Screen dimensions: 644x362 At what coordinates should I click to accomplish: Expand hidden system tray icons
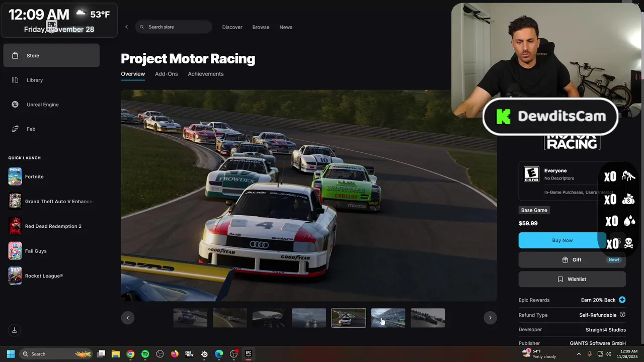(x=579, y=354)
